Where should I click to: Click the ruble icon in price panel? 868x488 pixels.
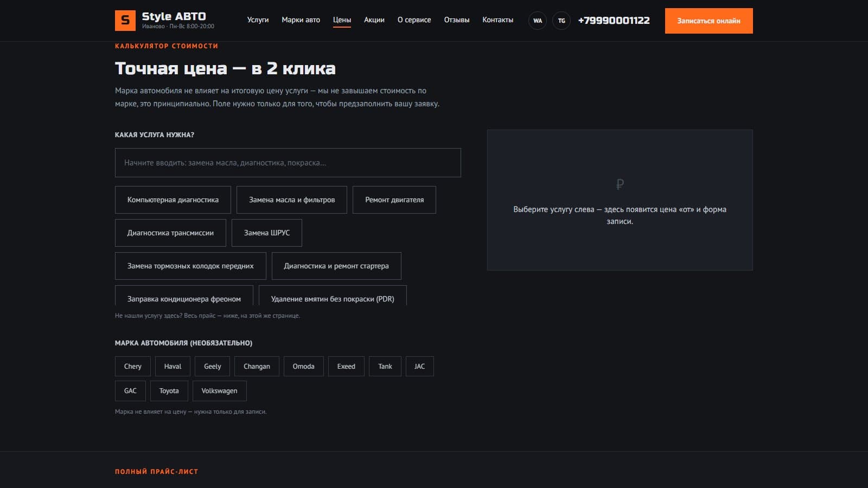coord(620,184)
